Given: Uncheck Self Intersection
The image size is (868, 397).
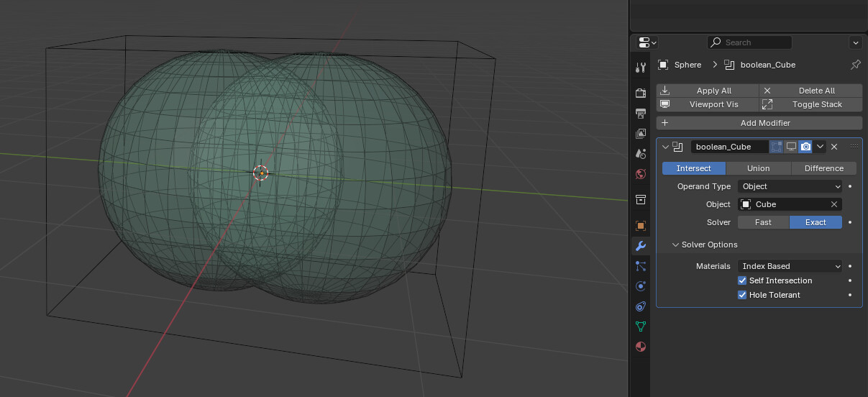Looking at the screenshot, I should 742,280.
